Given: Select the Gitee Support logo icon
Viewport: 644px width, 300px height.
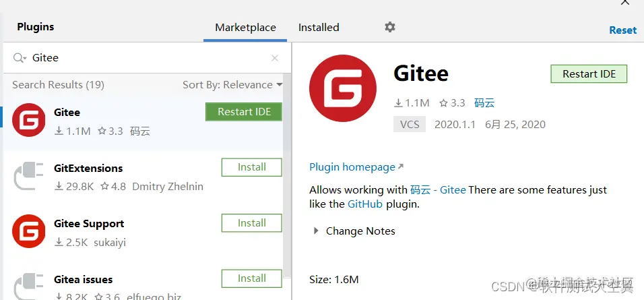Looking at the screenshot, I should tap(28, 231).
